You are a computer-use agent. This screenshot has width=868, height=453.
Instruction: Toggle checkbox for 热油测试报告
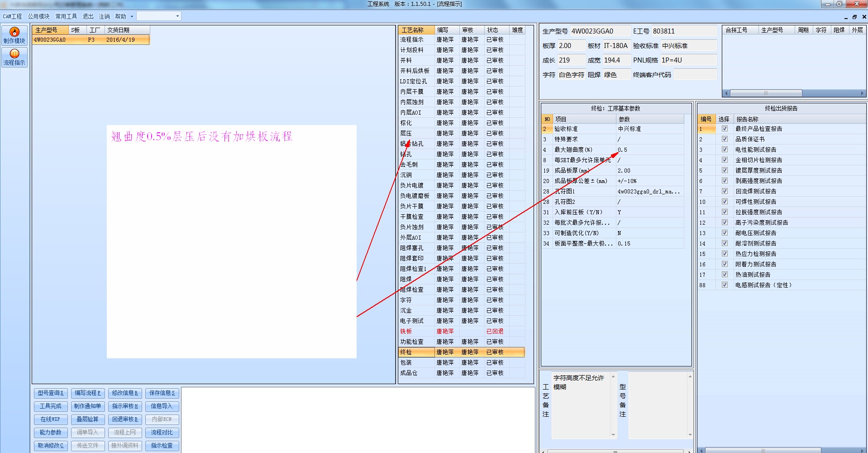coord(725,275)
